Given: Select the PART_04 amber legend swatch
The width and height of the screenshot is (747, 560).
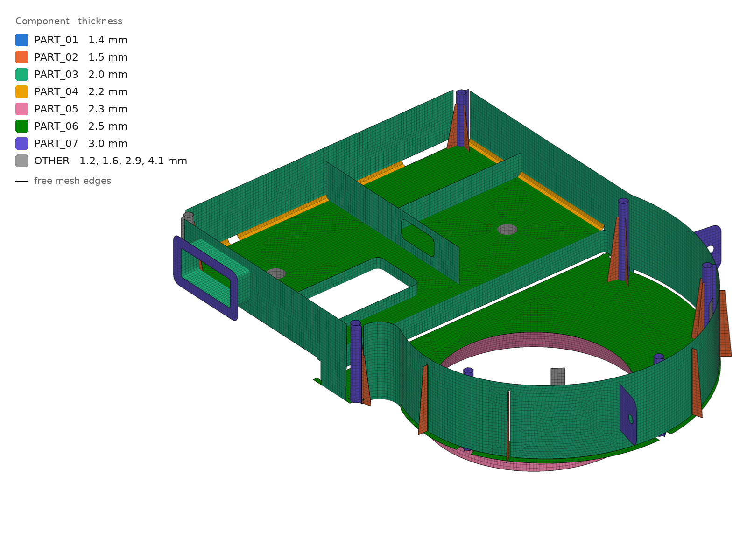Looking at the screenshot, I should [x=21, y=92].
